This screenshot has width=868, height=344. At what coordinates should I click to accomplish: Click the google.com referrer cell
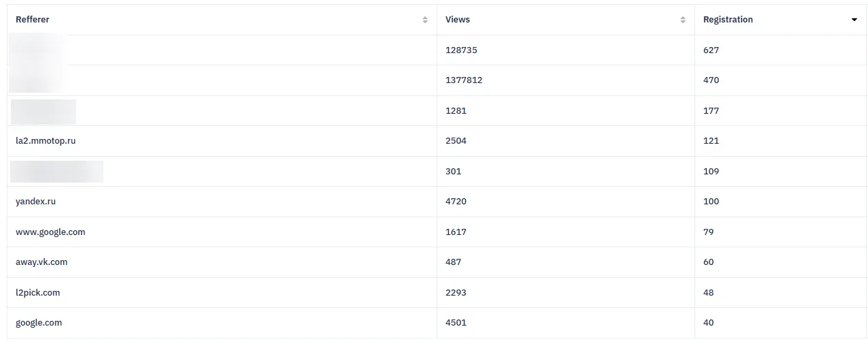[x=39, y=323]
